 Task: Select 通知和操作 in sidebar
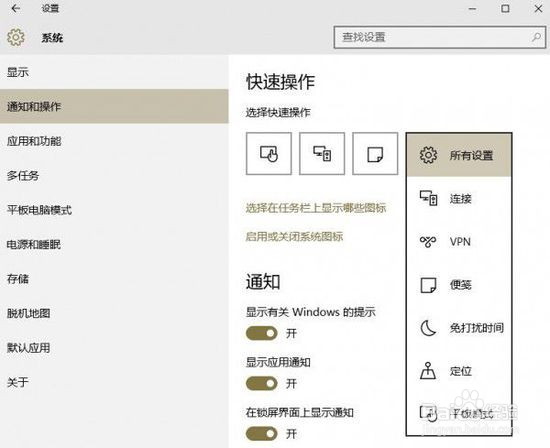tap(114, 106)
